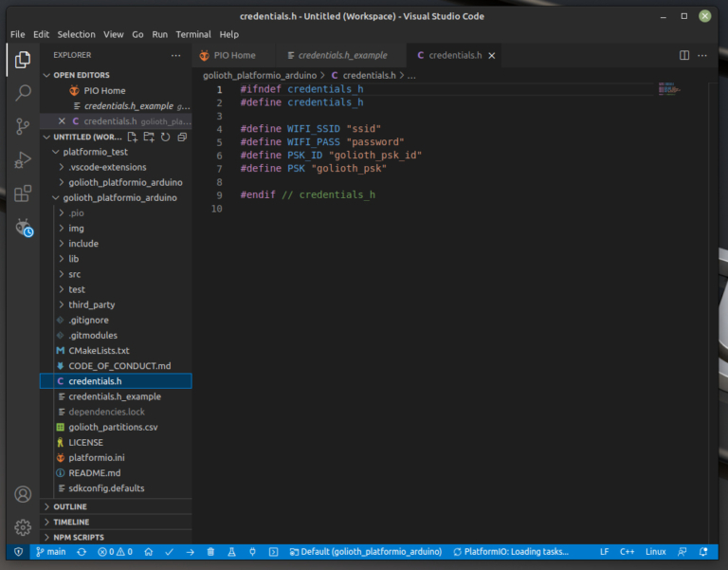728x570 pixels.
Task: Open the PlatformIO alien icon panel
Action: (x=23, y=228)
